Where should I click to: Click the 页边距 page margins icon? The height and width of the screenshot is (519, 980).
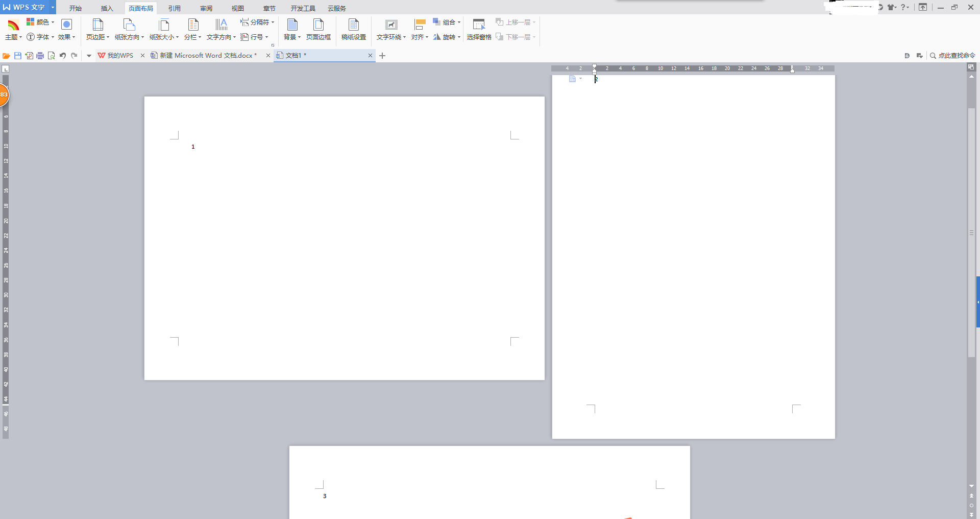tap(97, 25)
